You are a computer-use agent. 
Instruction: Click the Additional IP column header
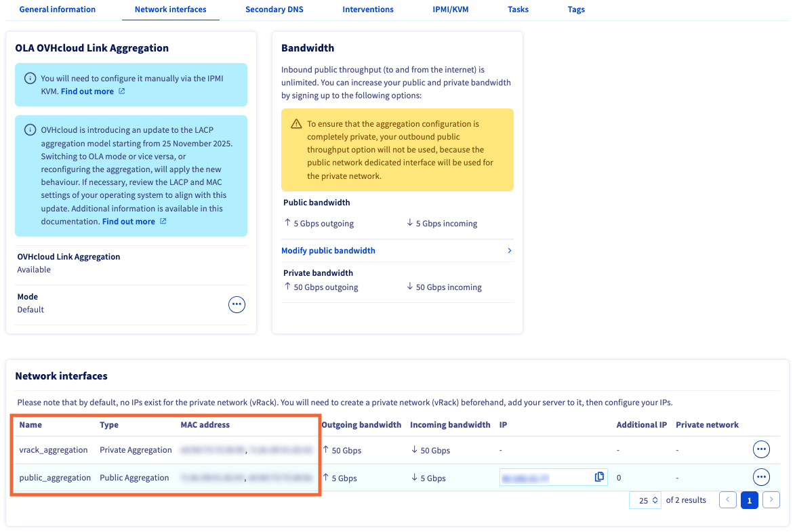click(x=641, y=425)
